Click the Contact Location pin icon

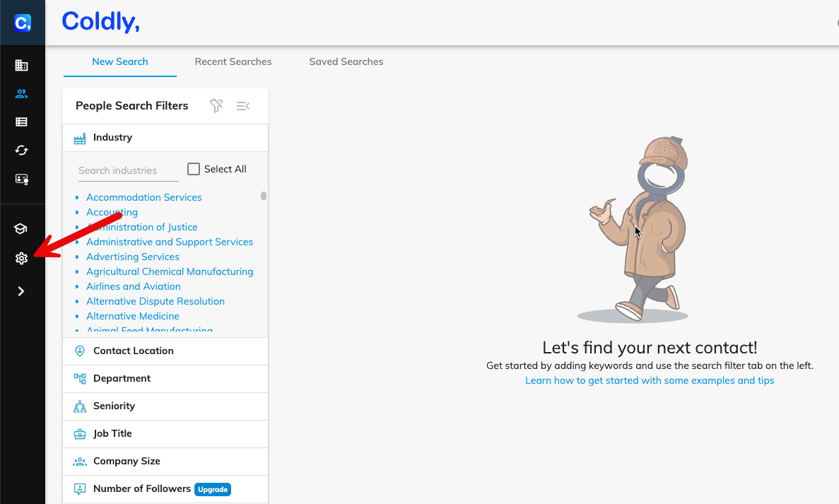[80, 351]
